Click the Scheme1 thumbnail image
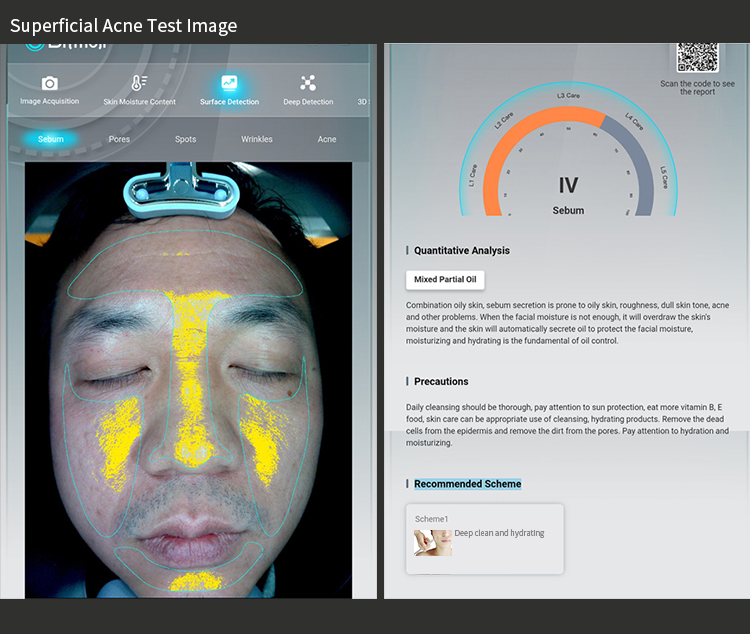 pos(433,543)
